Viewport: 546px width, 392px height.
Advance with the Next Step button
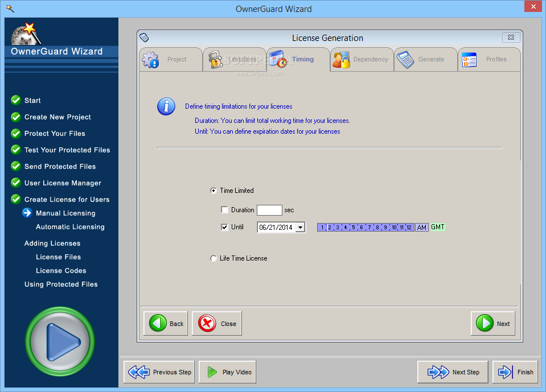point(453,372)
